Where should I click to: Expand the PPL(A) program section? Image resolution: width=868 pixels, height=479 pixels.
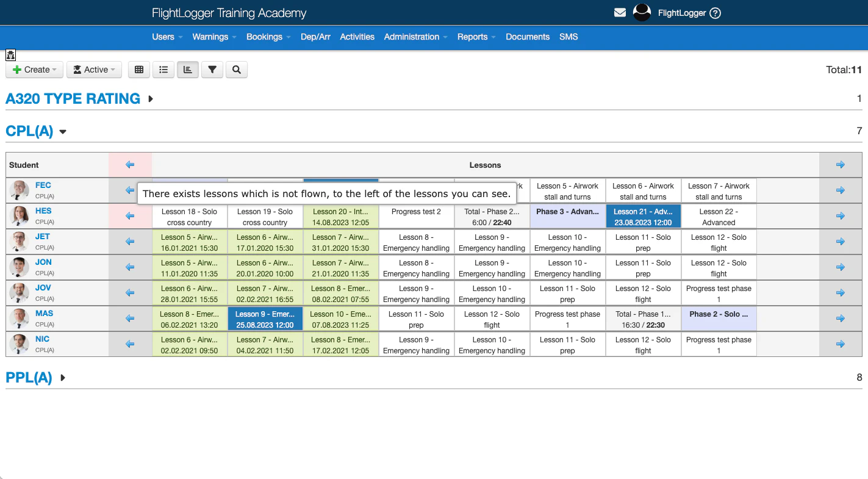click(62, 378)
